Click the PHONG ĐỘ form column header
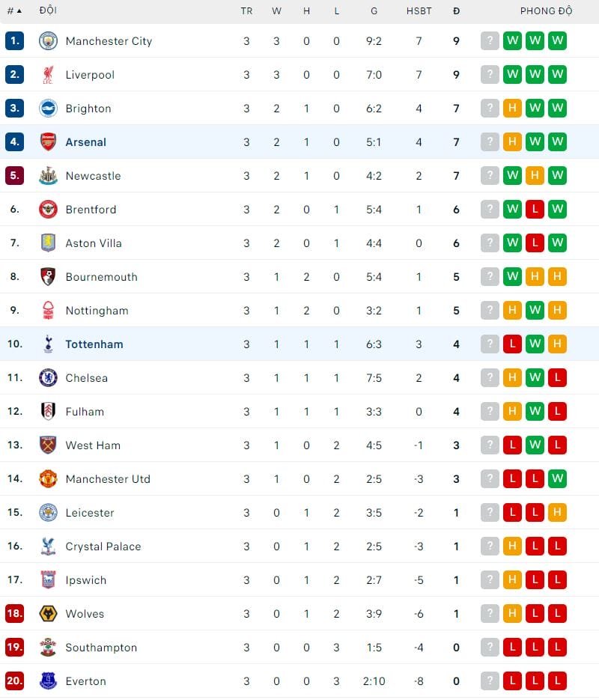599x700 pixels. [x=546, y=11]
